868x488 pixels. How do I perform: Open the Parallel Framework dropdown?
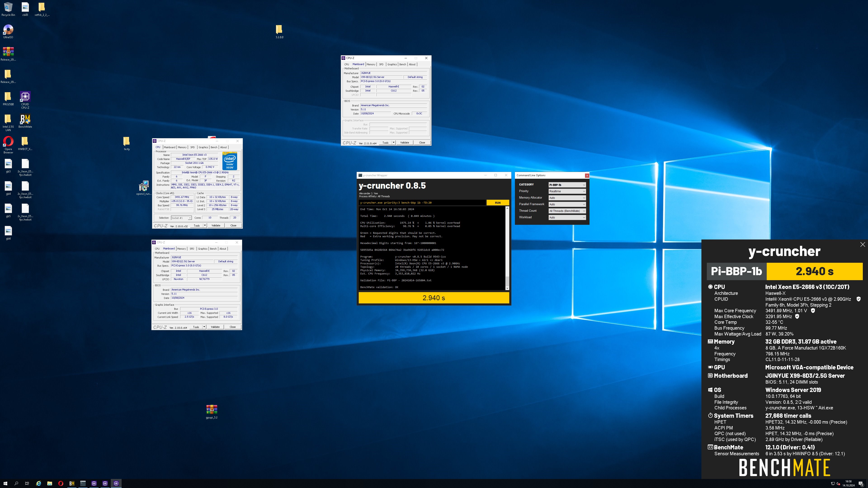point(567,204)
